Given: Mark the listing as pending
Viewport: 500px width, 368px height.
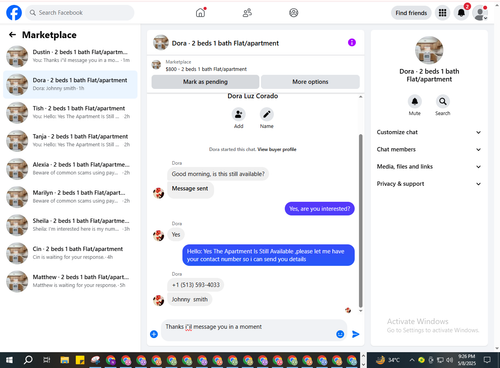Looking at the screenshot, I should [x=205, y=82].
